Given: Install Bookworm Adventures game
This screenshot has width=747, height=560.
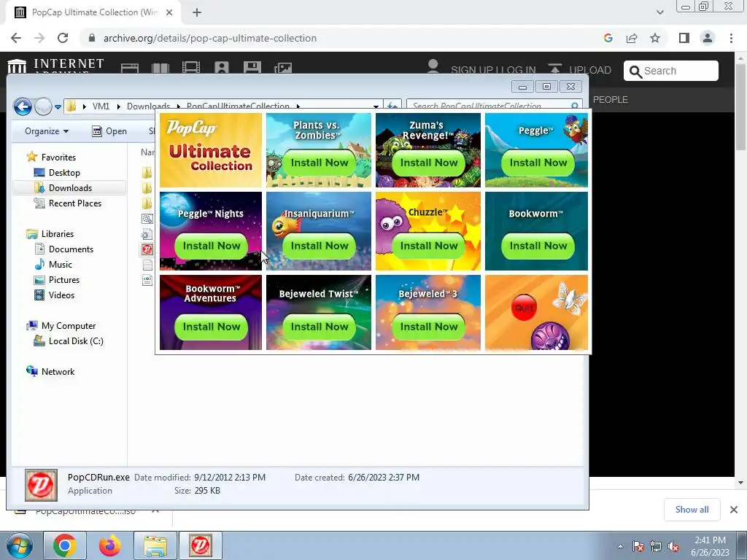Looking at the screenshot, I should point(212,327).
